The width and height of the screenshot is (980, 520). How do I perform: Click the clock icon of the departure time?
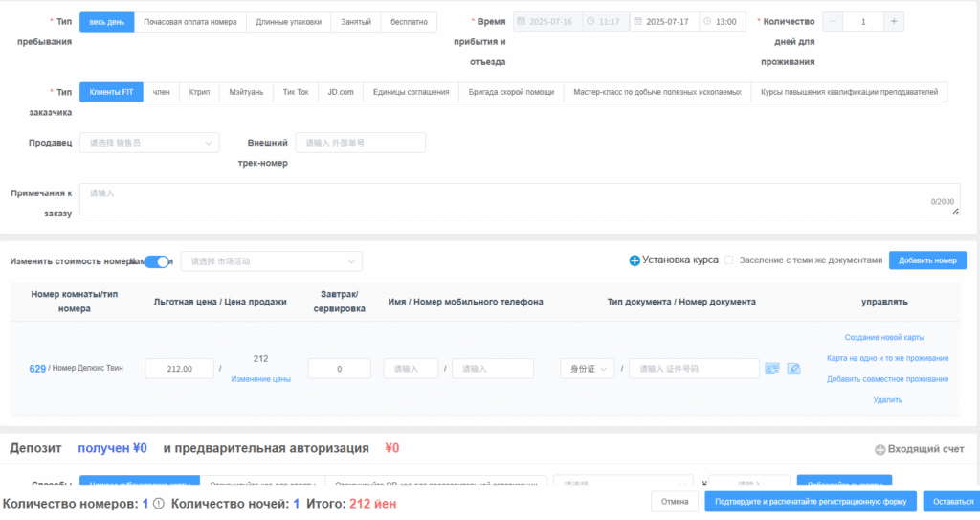(707, 21)
